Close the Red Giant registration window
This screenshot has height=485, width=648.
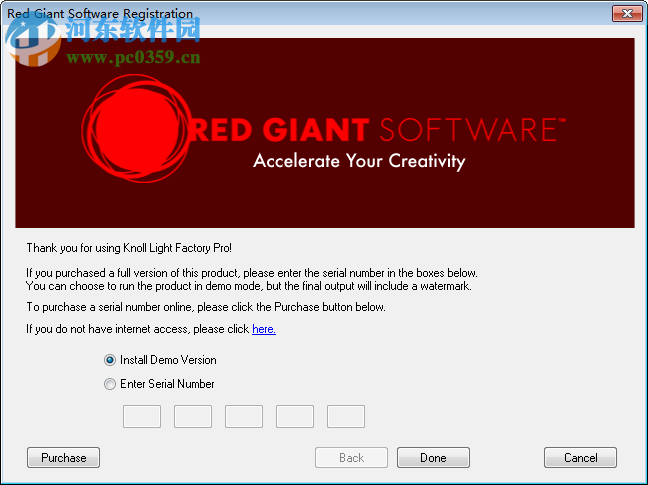627,14
